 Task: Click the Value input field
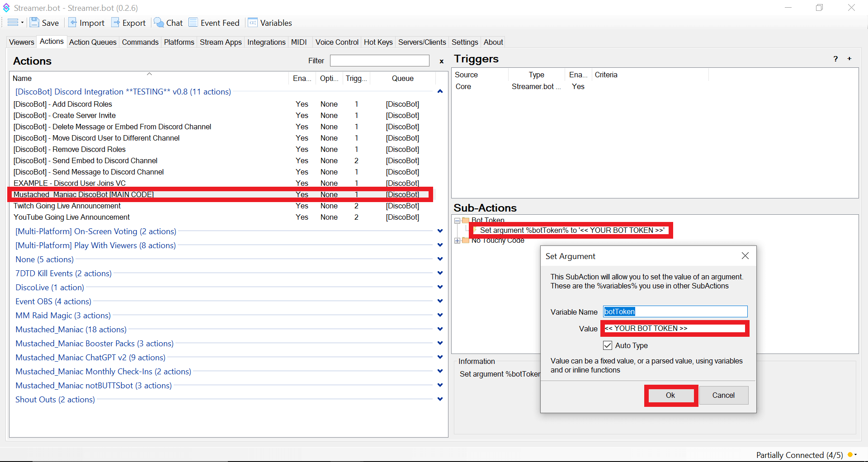[x=675, y=329]
